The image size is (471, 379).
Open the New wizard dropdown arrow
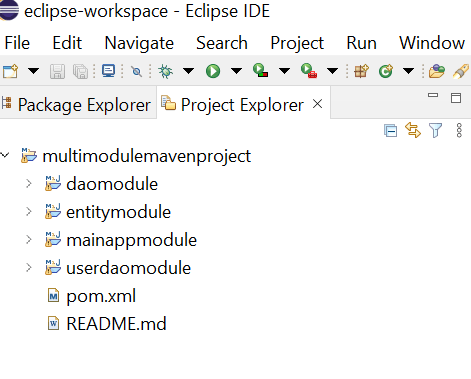coord(33,71)
